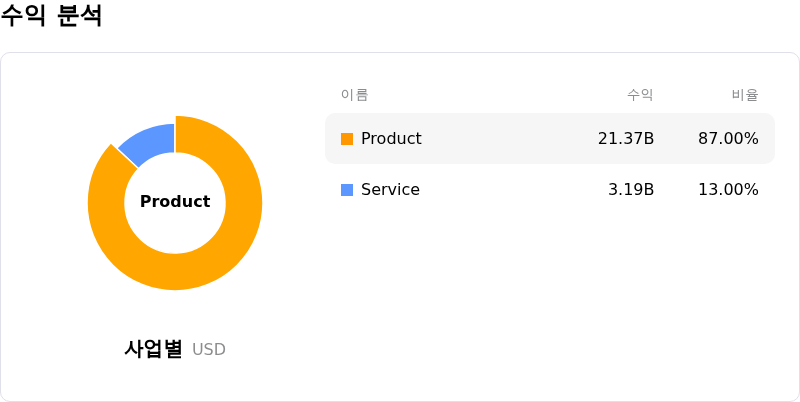Image resolution: width=800 pixels, height=402 pixels.
Task: Click the 비율 column header
Action: (x=745, y=95)
